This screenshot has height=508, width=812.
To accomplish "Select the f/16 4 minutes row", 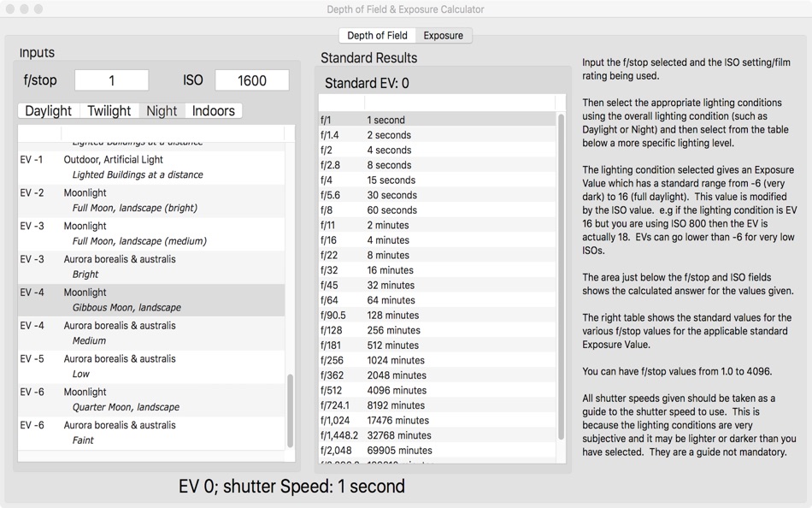I will 437,240.
